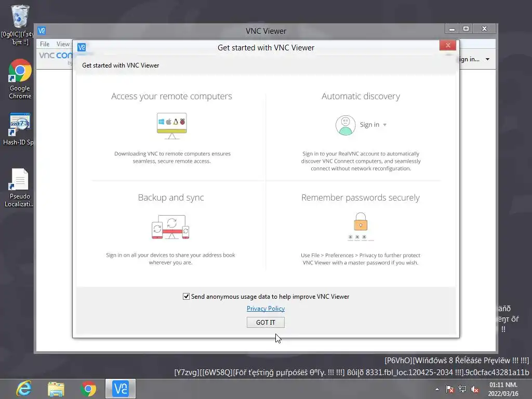Click the VNC logo in dialog title bar
Screen dimensions: 532x399
[x=82, y=47]
